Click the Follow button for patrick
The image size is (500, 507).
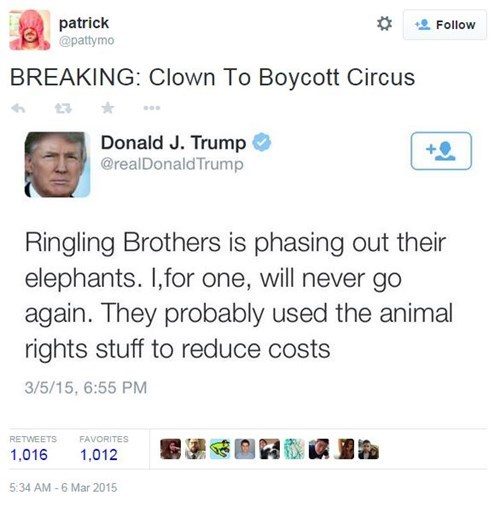tap(445, 25)
